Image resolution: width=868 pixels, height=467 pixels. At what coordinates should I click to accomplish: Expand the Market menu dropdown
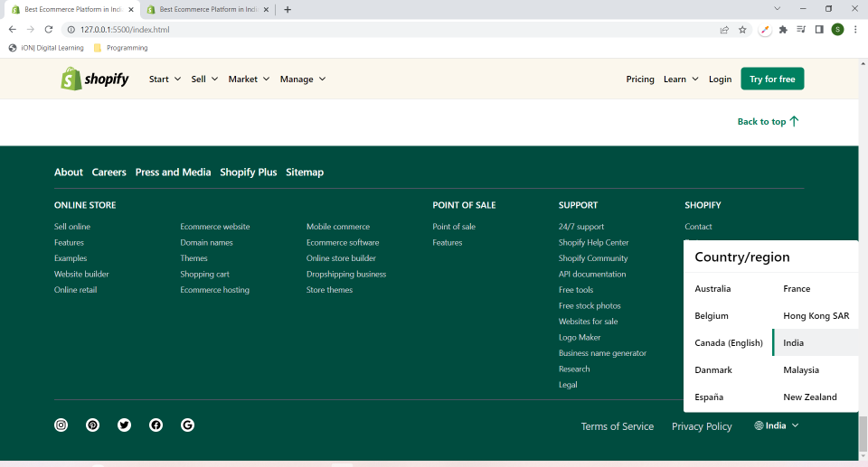249,79
